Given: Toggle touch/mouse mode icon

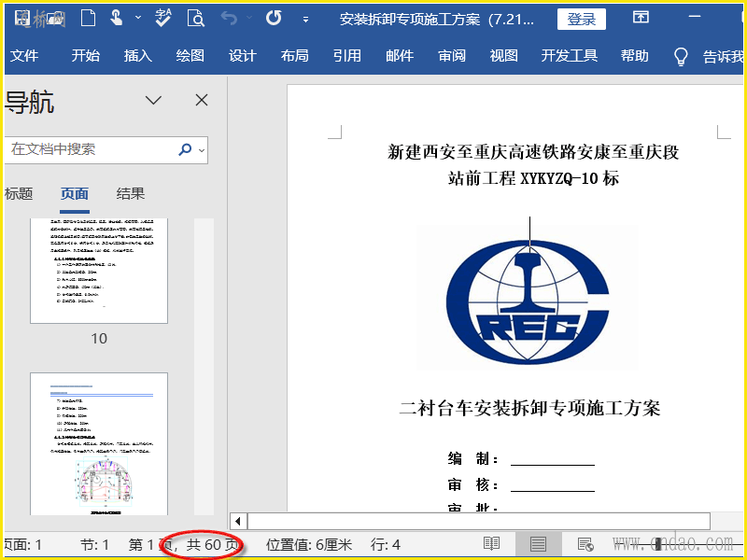Looking at the screenshot, I should point(117,18).
